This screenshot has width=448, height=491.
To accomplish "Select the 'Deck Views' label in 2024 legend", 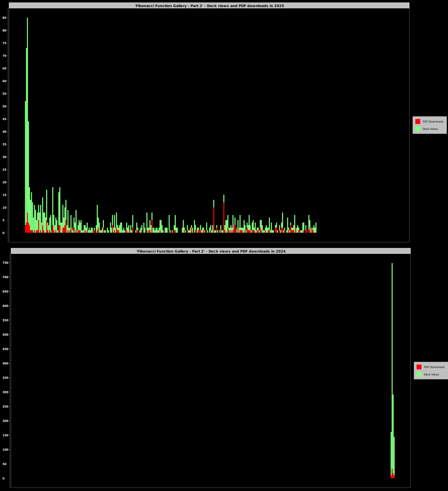I will pyautogui.click(x=431, y=374).
